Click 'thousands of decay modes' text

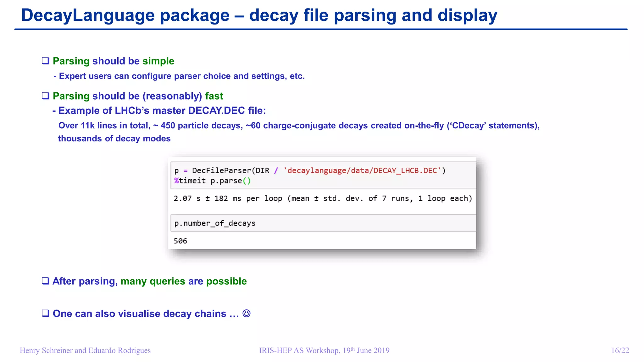(x=114, y=139)
